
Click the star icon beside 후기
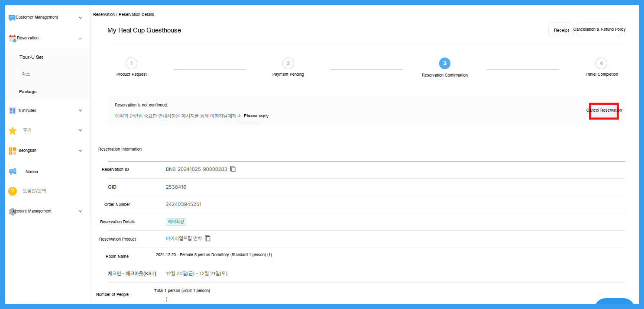pos(13,131)
